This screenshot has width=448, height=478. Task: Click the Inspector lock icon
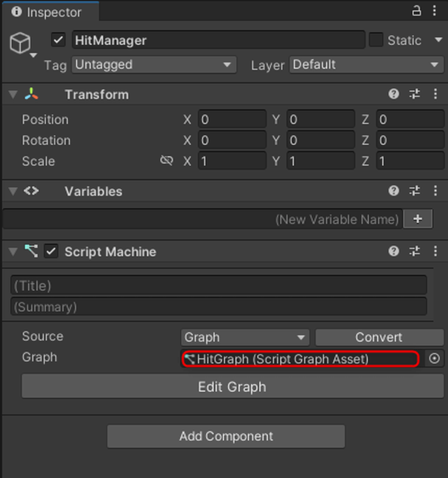(416, 11)
